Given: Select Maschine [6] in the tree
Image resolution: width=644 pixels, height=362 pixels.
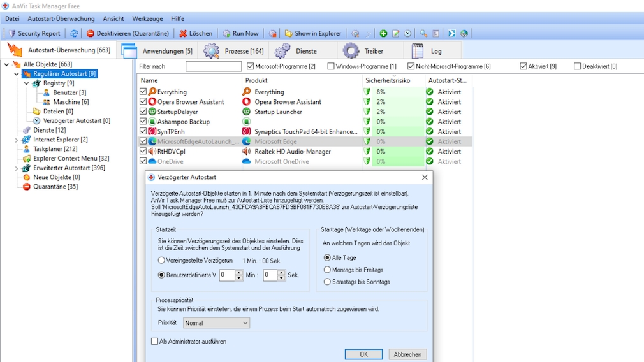Looking at the screenshot, I should coord(71,102).
